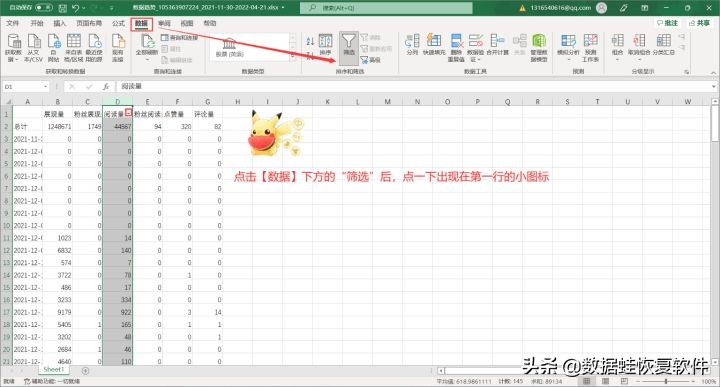Click the Name Box showing D1
The width and height of the screenshot is (720, 387).
[x=26, y=86]
